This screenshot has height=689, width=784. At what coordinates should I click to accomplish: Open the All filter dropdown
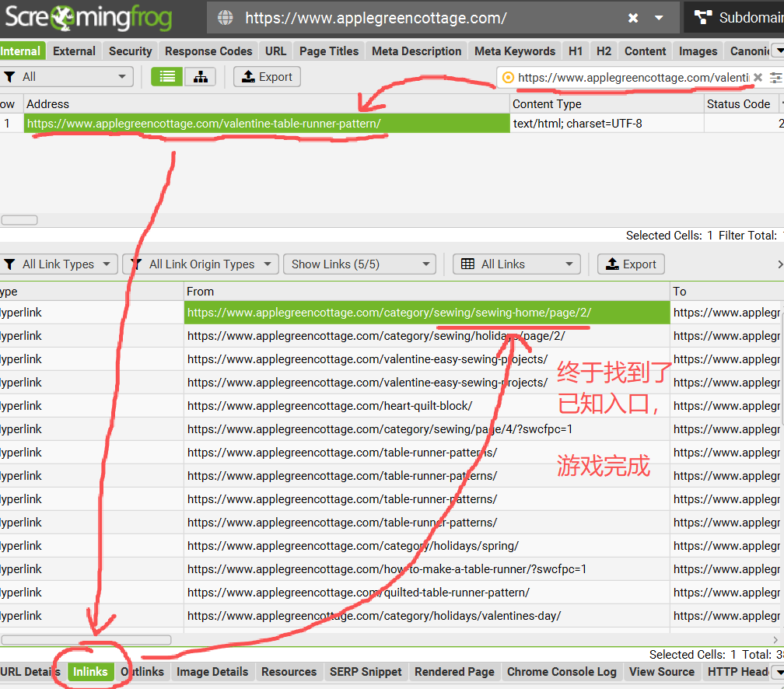pyautogui.click(x=67, y=76)
